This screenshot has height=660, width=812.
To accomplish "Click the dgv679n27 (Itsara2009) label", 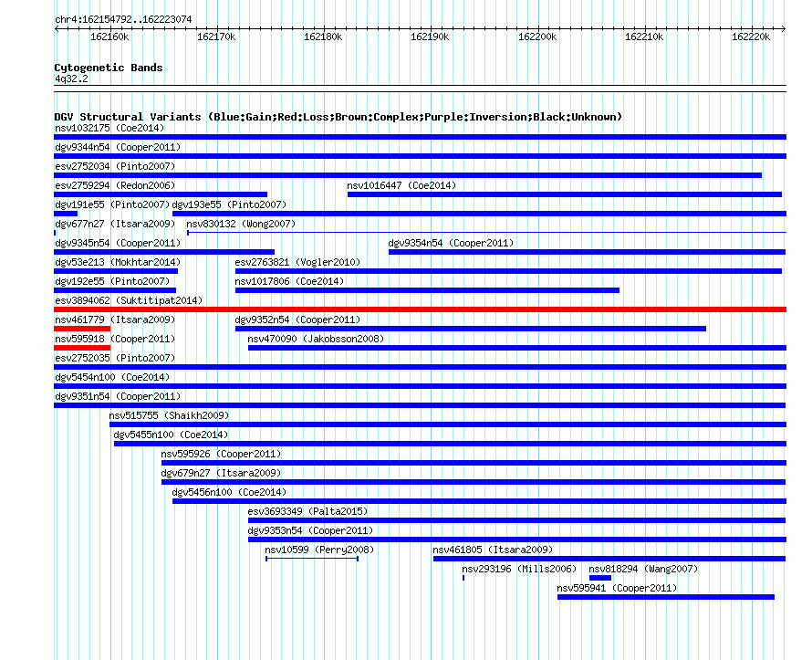I will pos(221,473).
